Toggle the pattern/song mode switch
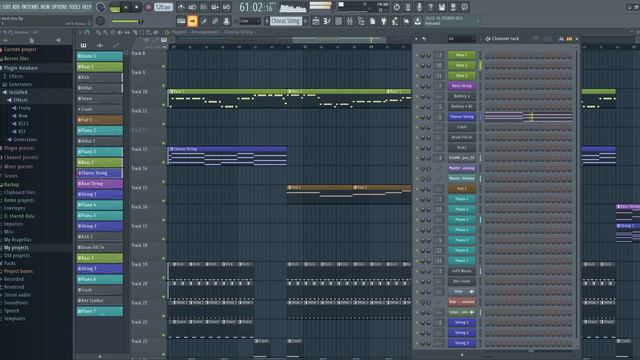 [115, 7]
